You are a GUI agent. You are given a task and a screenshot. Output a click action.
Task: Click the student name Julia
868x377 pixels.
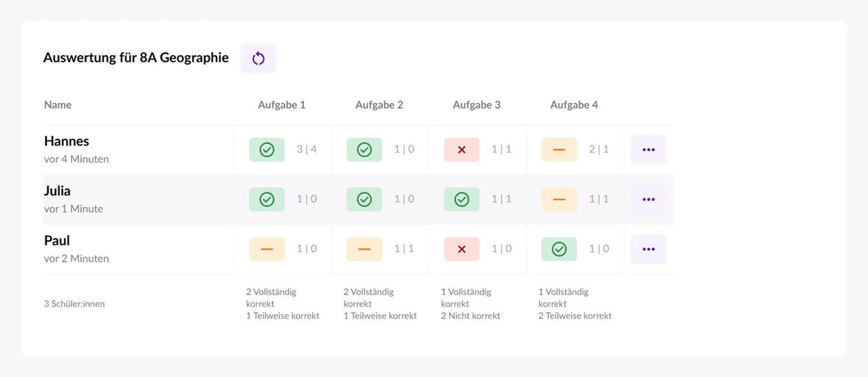click(x=57, y=191)
